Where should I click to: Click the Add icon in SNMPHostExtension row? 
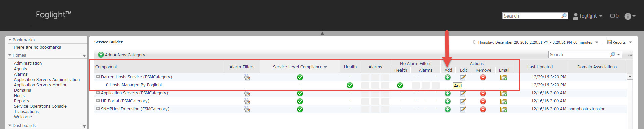448,109
